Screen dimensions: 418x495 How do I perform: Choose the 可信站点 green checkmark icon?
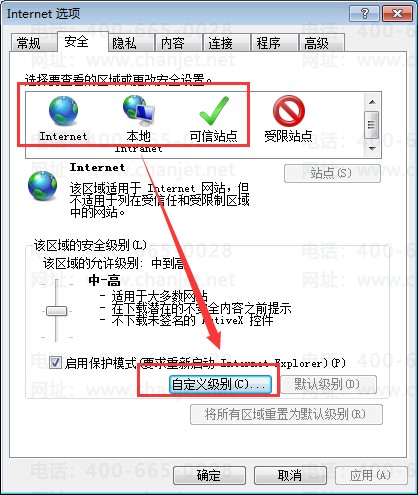click(x=214, y=111)
